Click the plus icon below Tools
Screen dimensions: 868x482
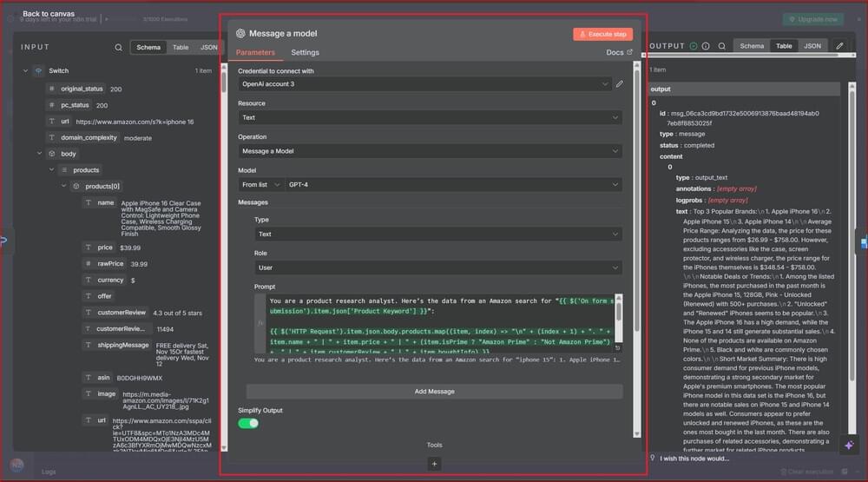click(x=435, y=464)
